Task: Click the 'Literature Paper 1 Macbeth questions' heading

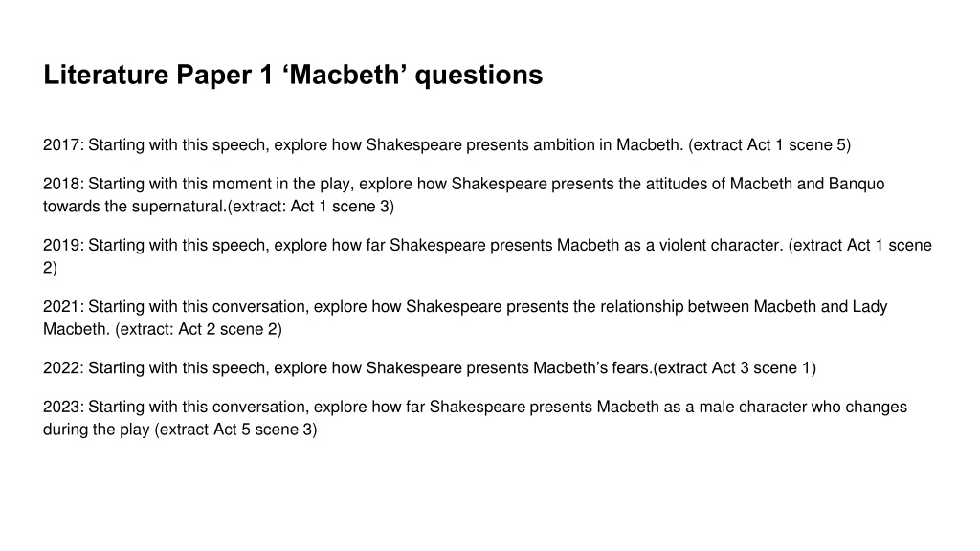Action: (293, 75)
